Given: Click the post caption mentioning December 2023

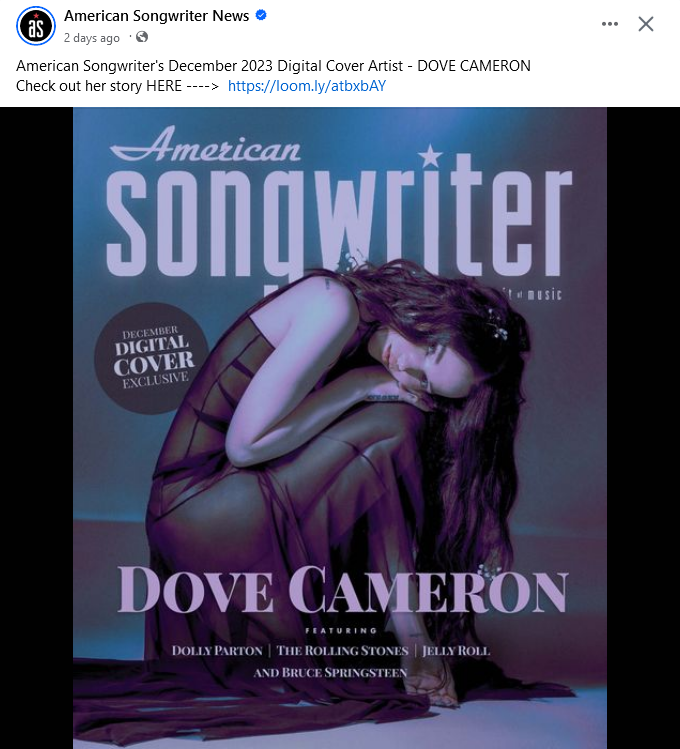Looking at the screenshot, I should 273,65.
